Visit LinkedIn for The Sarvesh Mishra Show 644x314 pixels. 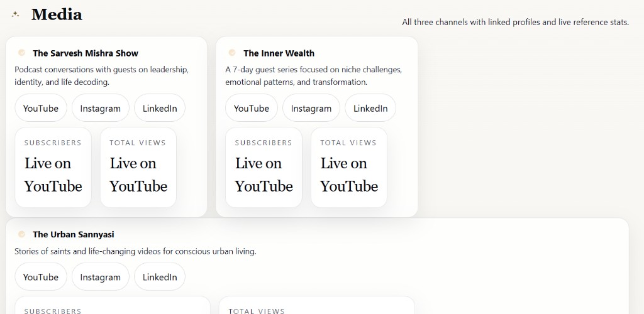pyautogui.click(x=160, y=108)
